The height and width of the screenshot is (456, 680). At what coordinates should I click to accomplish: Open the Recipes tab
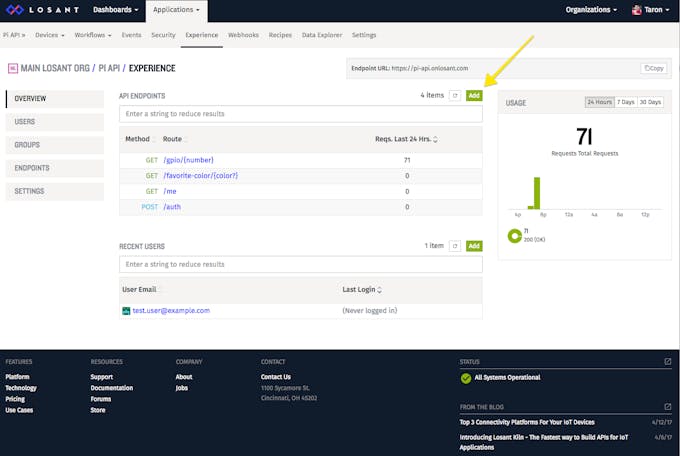(x=280, y=35)
